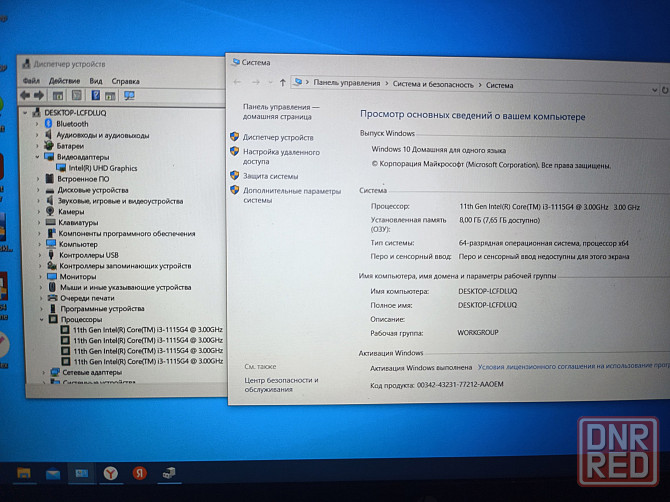Switch to Device Manager taskbar icon
The width and height of the screenshot is (670, 502).
[x=169, y=473]
